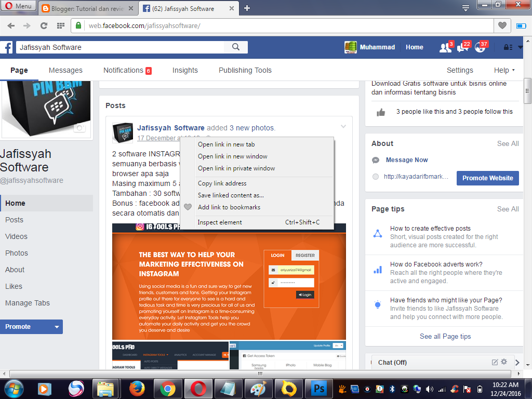Open Chrome from taskbar

(168, 389)
